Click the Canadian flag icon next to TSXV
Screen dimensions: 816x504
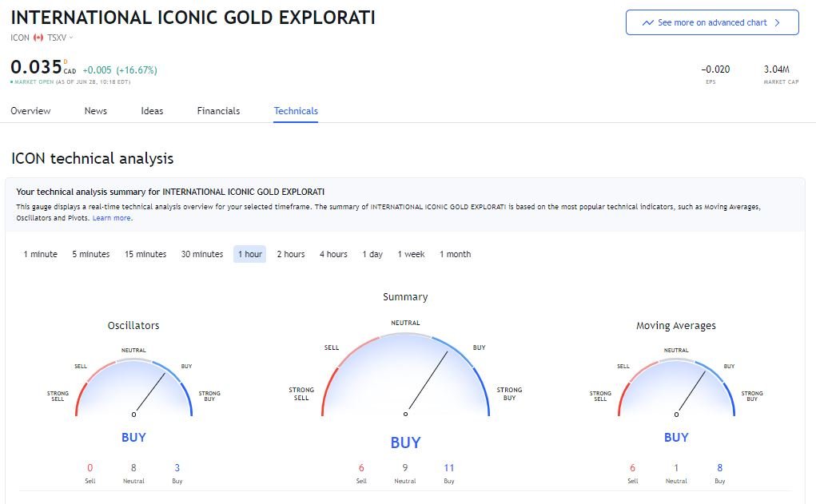click(38, 38)
